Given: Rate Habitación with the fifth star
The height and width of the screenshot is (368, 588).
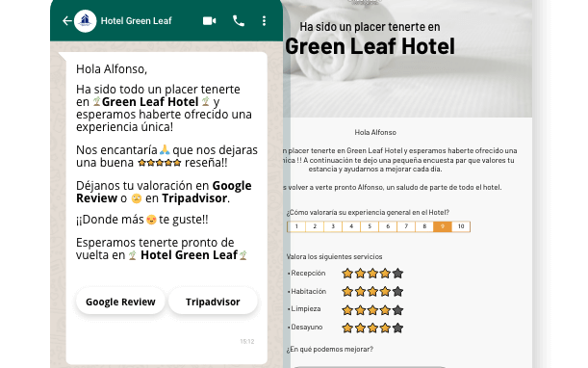Looking at the screenshot, I should point(397,291).
